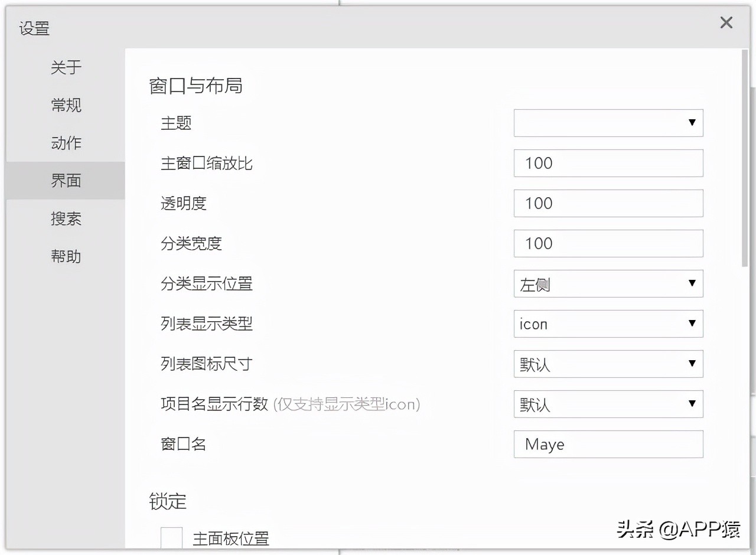This screenshot has height=555, width=756.
Task: Click the 主题 dropdown arrow icon
Action: (x=692, y=123)
